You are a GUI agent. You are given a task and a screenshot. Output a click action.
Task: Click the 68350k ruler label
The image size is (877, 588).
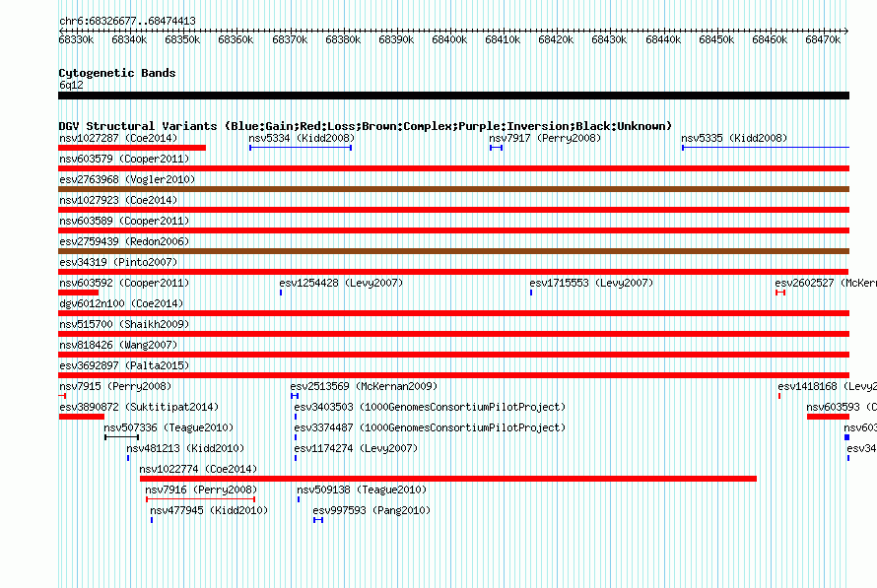182,39
